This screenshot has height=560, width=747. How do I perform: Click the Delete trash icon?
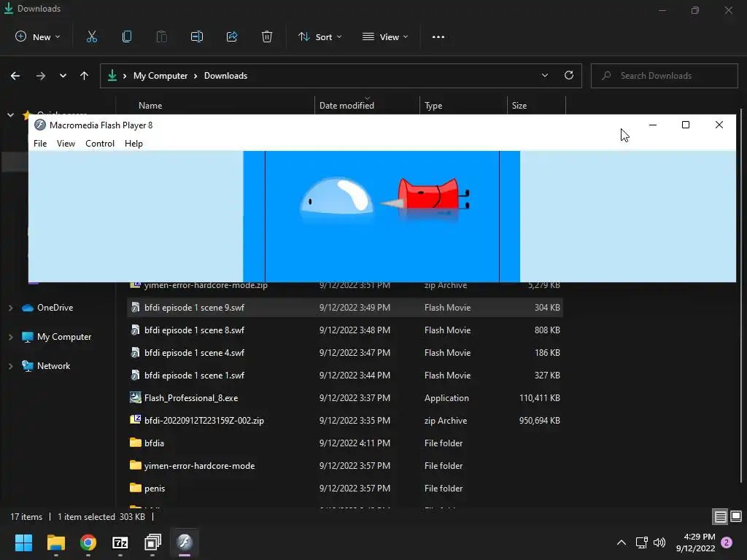[267, 36]
